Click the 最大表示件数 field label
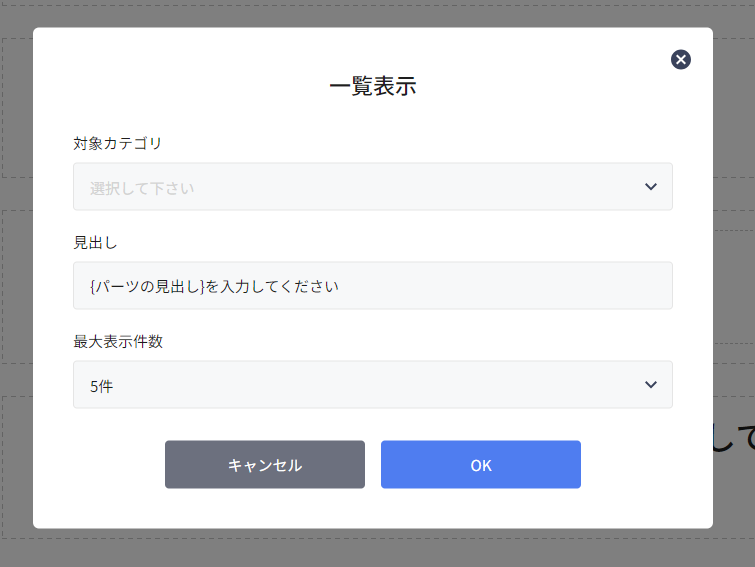Viewport: 755px width, 567px height. (117, 341)
